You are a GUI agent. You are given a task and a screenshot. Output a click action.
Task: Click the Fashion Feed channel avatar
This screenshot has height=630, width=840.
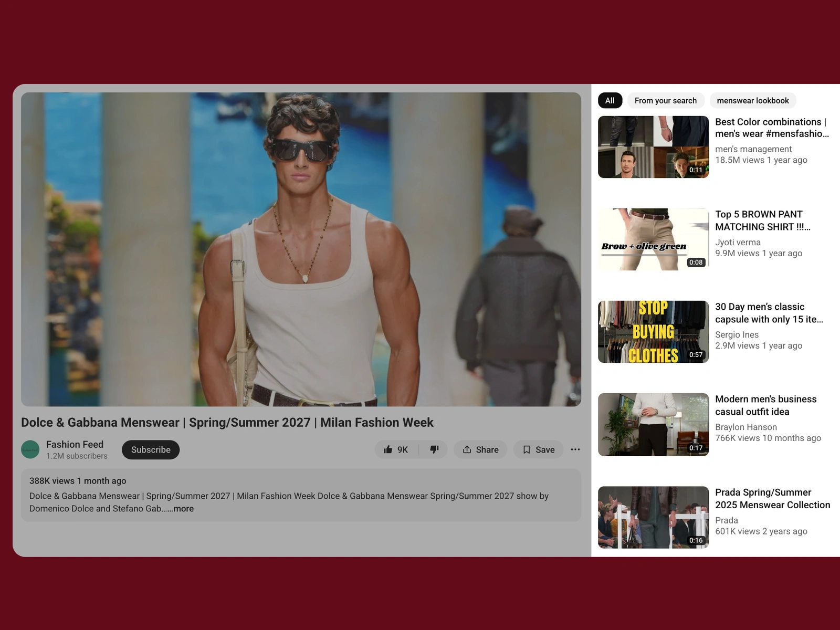30,450
